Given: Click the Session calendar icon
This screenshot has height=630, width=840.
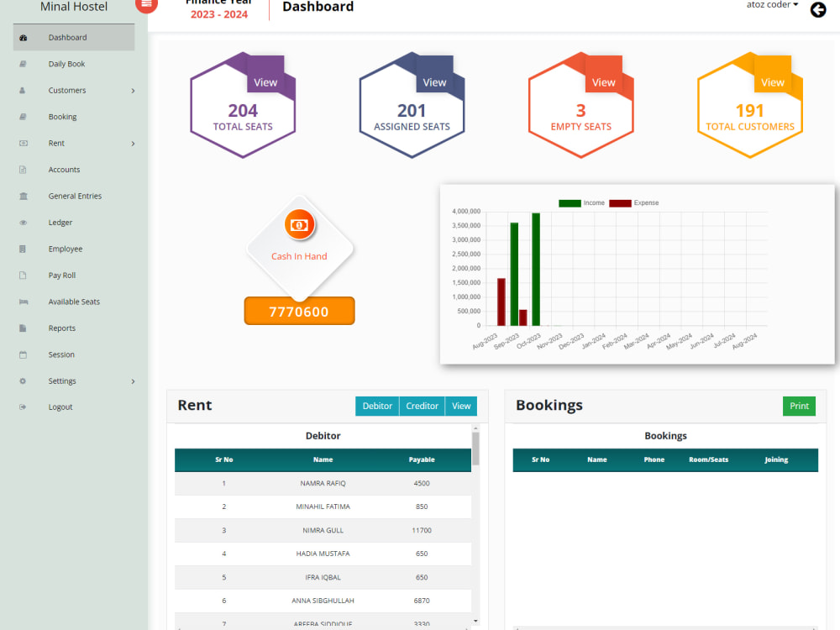Looking at the screenshot, I should tap(23, 354).
